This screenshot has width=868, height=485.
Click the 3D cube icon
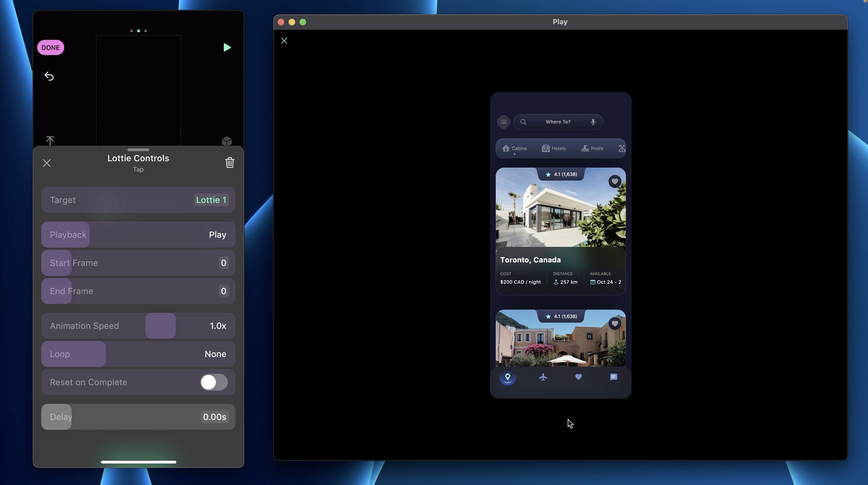pyautogui.click(x=227, y=141)
